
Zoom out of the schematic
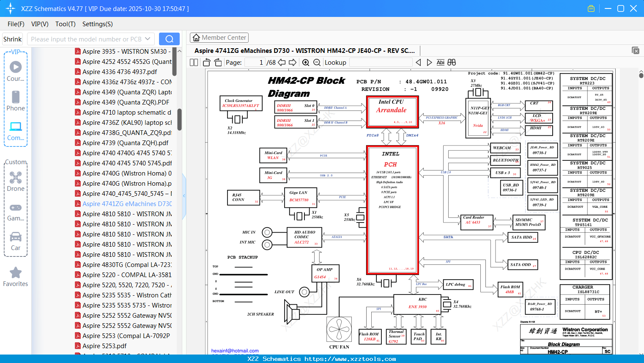point(317,63)
